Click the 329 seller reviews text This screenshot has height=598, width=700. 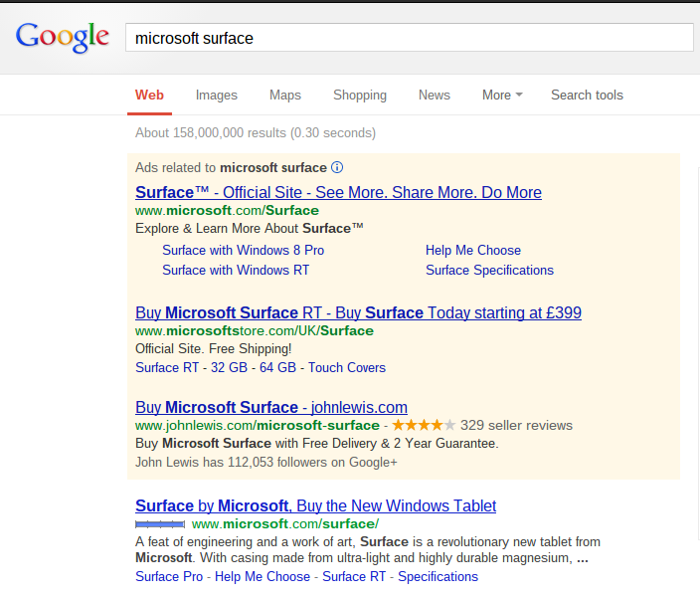click(x=516, y=425)
